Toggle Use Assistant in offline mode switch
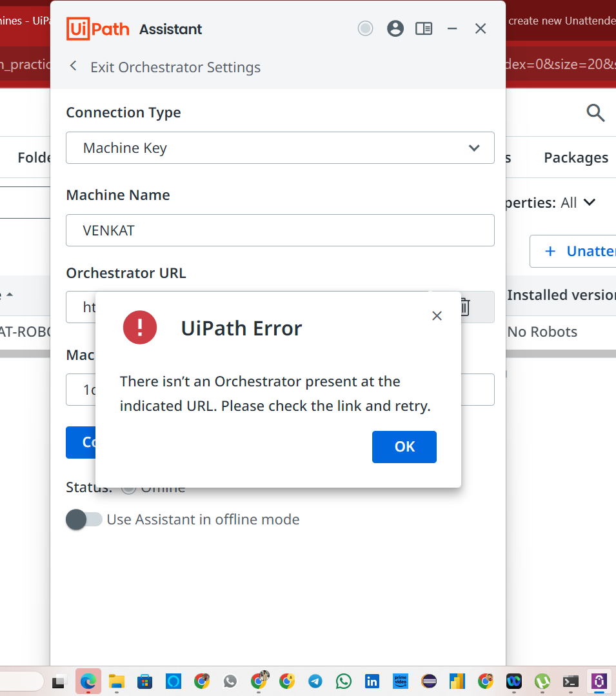 tap(84, 519)
